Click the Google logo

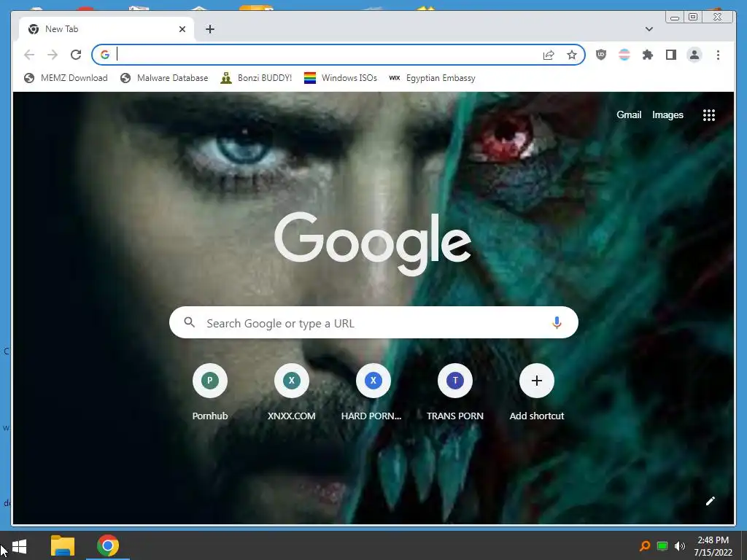(x=373, y=243)
